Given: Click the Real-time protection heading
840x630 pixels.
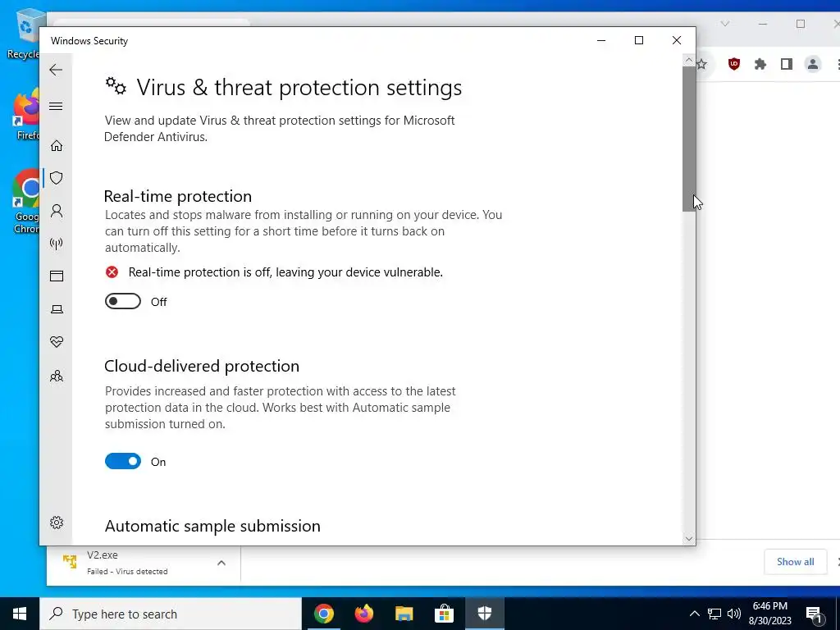Looking at the screenshot, I should click(x=178, y=196).
